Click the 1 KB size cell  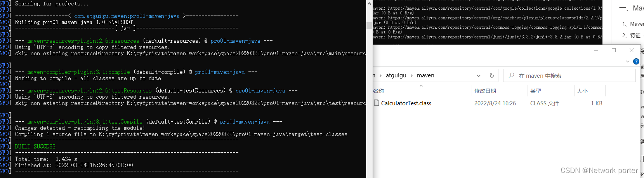coord(597,103)
